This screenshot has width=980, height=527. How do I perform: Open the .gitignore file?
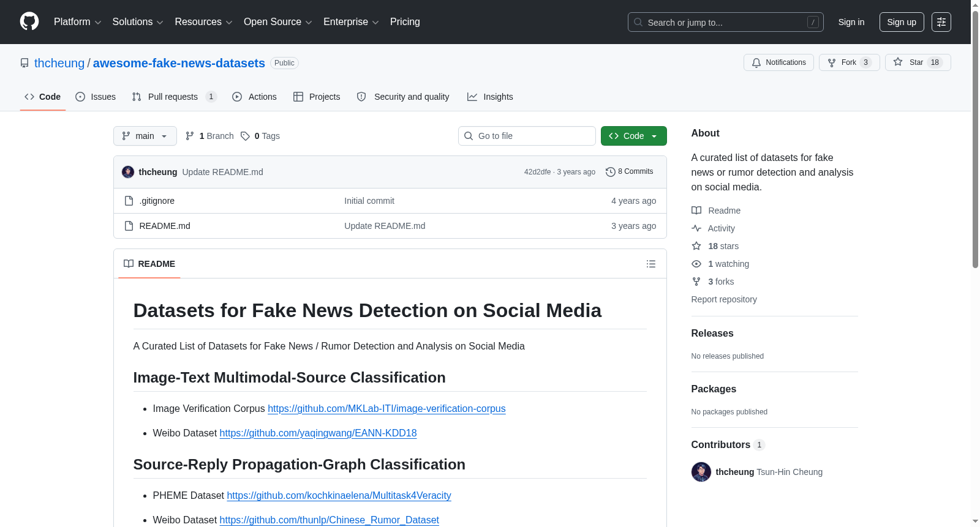coord(157,201)
